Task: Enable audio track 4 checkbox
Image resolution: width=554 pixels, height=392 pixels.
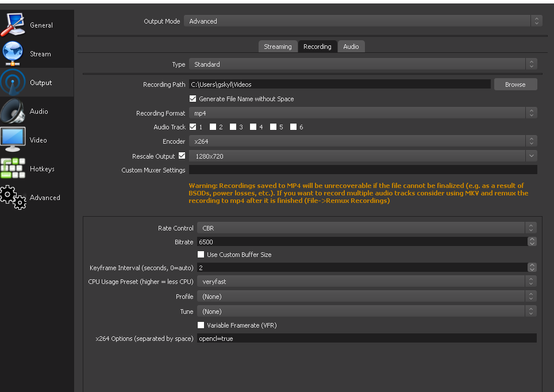Action: (253, 126)
